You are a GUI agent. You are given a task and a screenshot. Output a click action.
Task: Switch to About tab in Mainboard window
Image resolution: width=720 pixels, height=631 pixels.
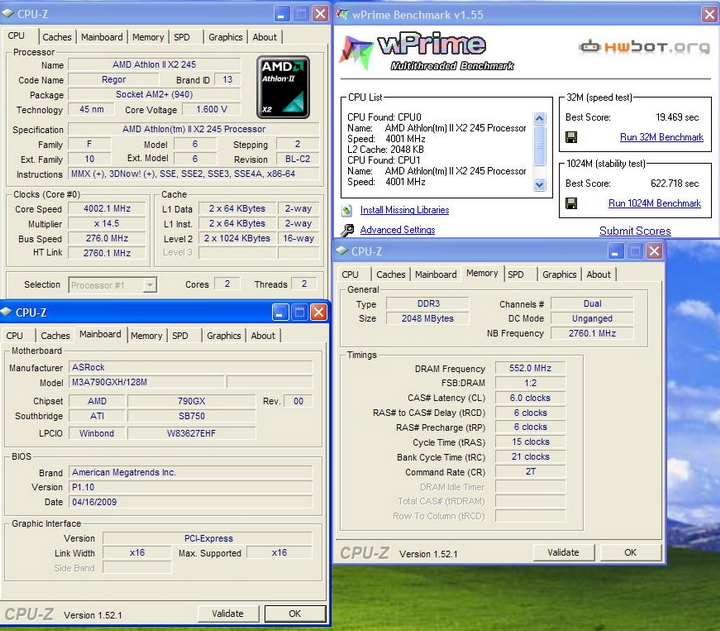[x=263, y=336]
